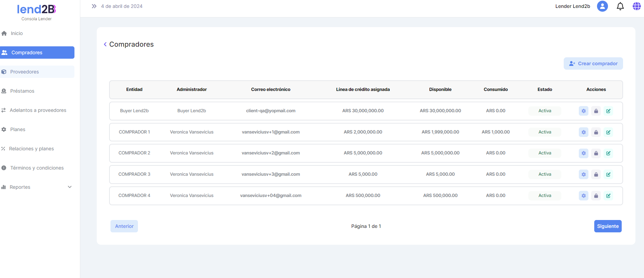Image resolution: width=644 pixels, height=278 pixels.
Task: Expand the Reportes menu chevron
Action: coord(70,187)
